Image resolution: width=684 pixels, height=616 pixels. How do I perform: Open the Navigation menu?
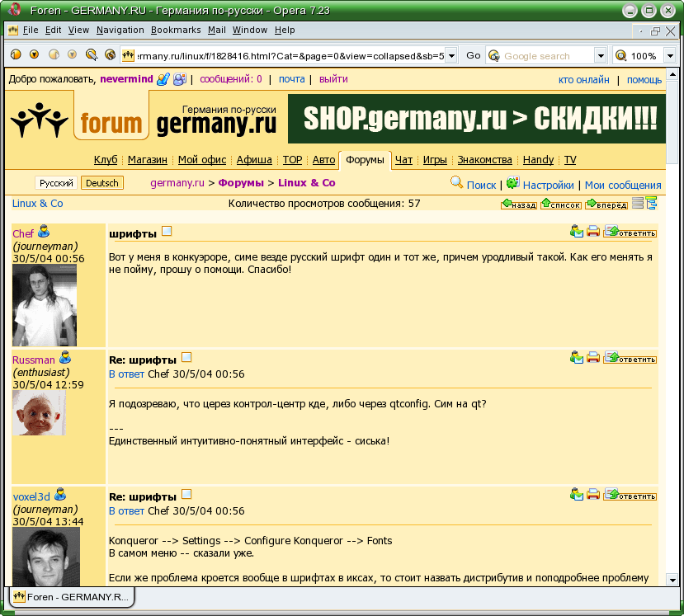tap(120, 30)
